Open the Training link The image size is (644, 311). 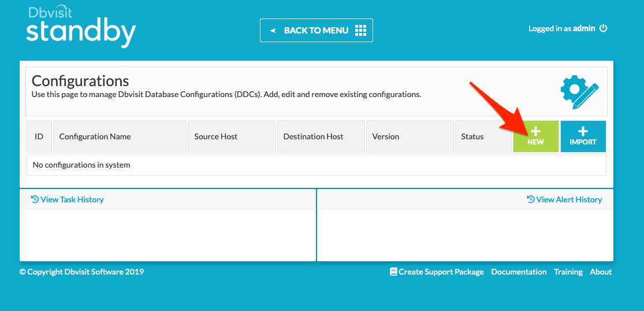(568, 272)
